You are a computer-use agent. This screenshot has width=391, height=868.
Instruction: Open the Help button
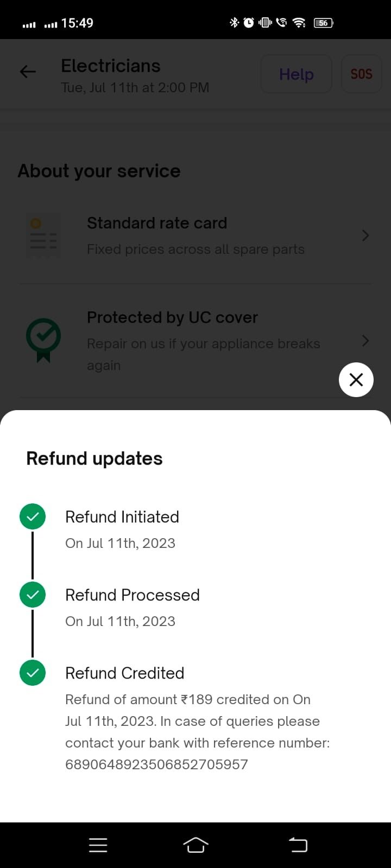click(296, 74)
